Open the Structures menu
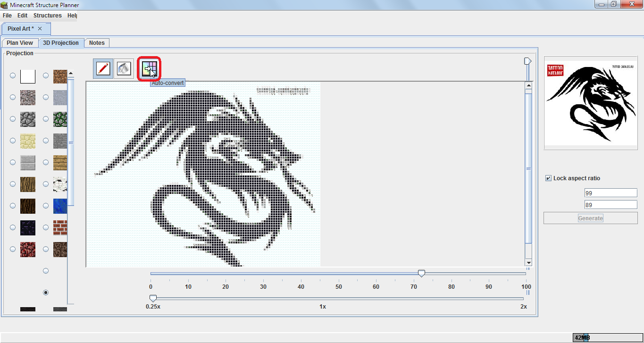Viewport: 644px width, 343px height. point(47,16)
